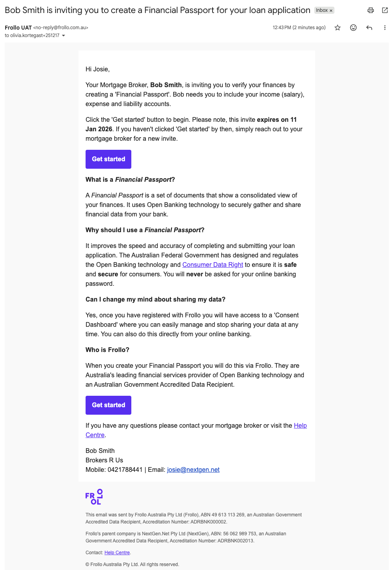Viewport: 392px width, 570px height.
Task: Expand recipient details arrow beside olivia.kortegast
Action: coord(63,36)
